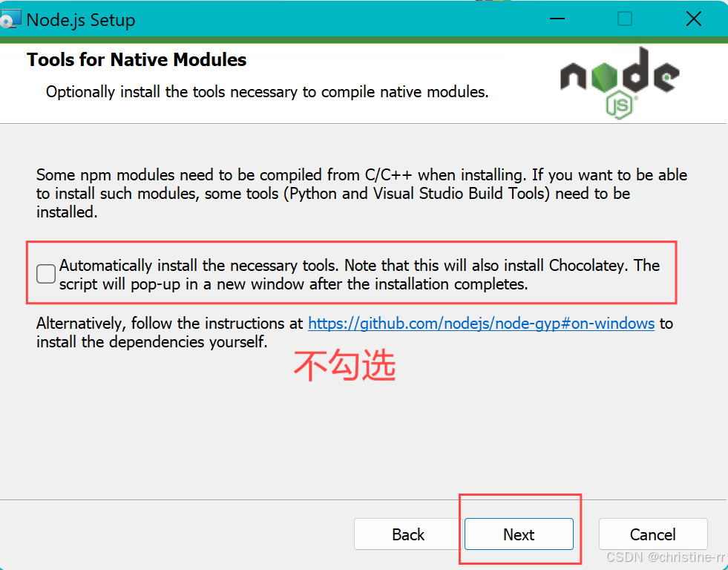This screenshot has height=570, width=728.
Task: Enable automatic install of necessary tools checkbox
Action: pos(46,274)
